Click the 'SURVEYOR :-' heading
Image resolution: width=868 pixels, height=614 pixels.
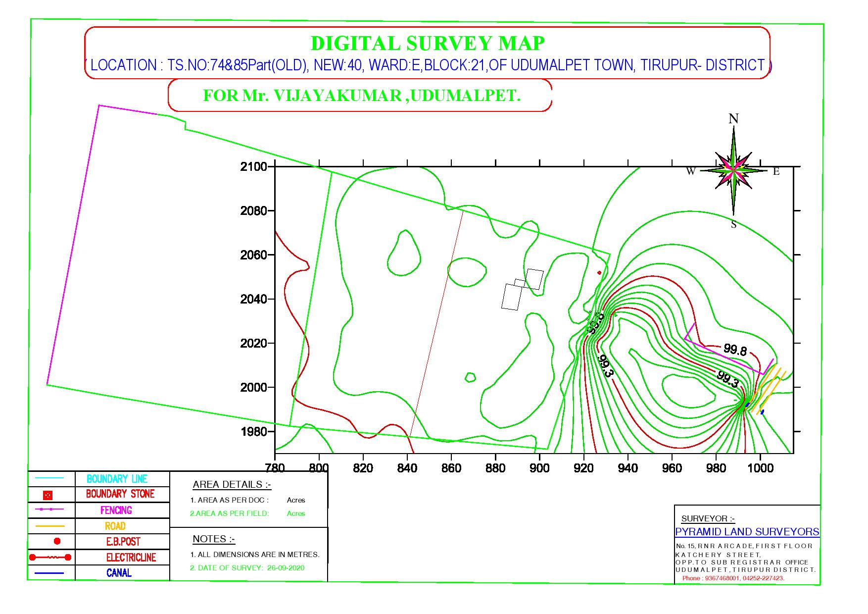click(708, 519)
